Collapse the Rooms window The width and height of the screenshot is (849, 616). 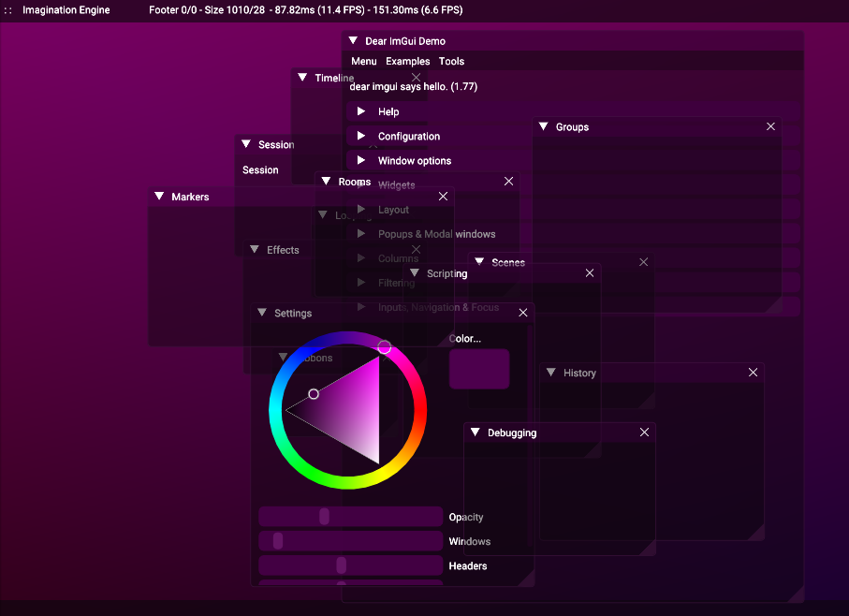tap(326, 182)
